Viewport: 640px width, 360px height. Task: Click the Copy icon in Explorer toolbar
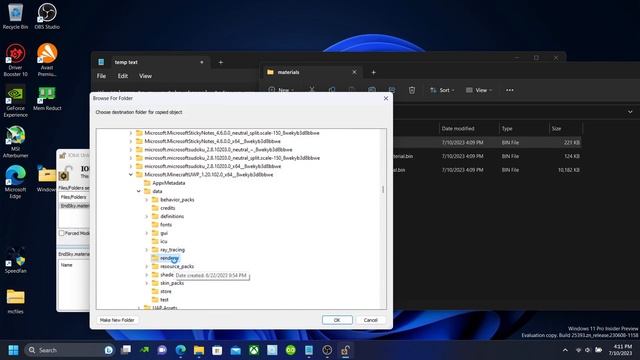point(332,90)
